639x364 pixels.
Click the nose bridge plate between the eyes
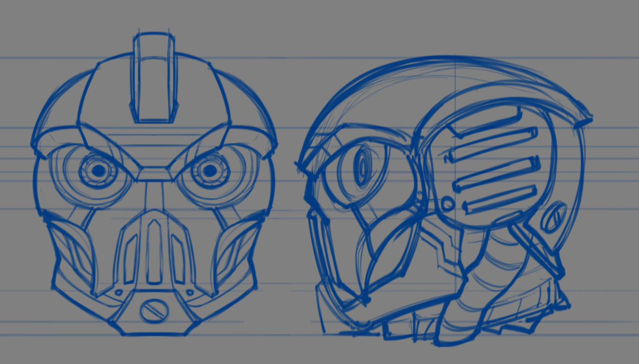pyautogui.click(x=154, y=174)
